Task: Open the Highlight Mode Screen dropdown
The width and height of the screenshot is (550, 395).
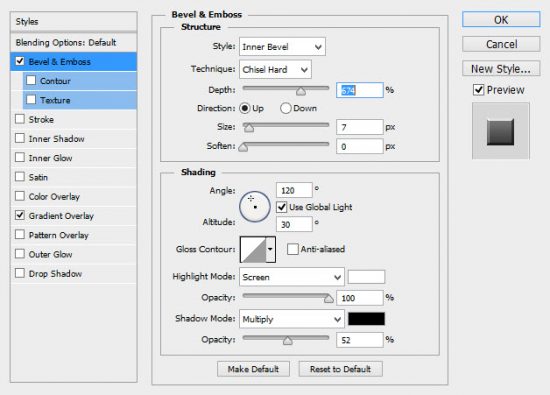Action: click(292, 277)
